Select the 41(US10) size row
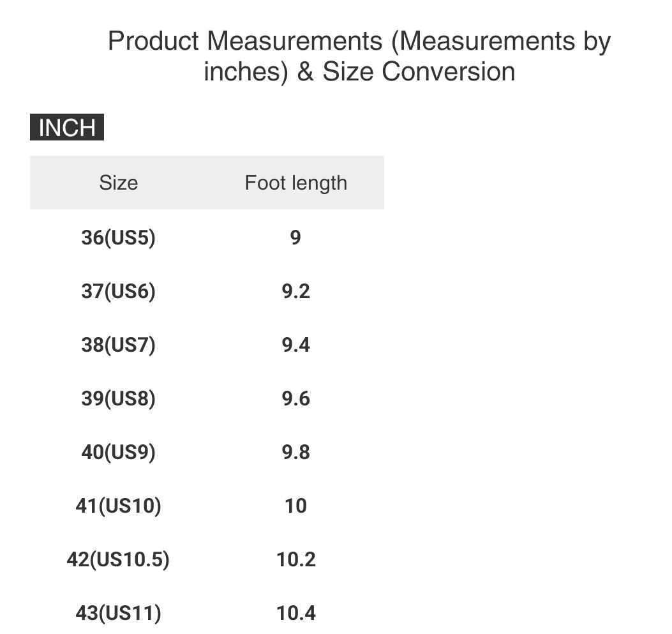This screenshot has width=672, height=634. click(x=207, y=506)
